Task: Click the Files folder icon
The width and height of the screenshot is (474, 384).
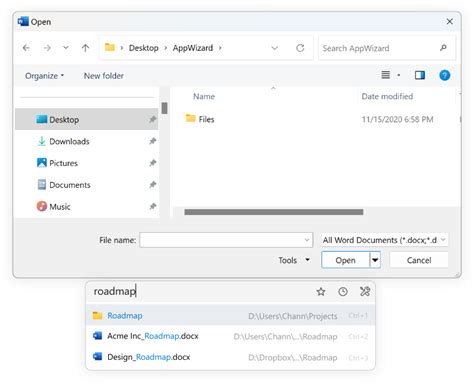Action: tap(190, 118)
